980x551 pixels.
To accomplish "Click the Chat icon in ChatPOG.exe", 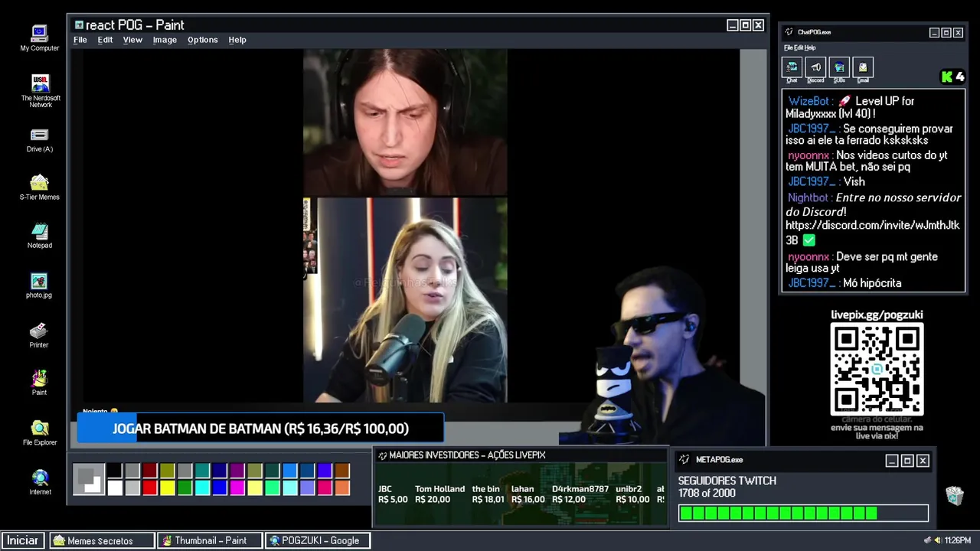I will click(792, 67).
